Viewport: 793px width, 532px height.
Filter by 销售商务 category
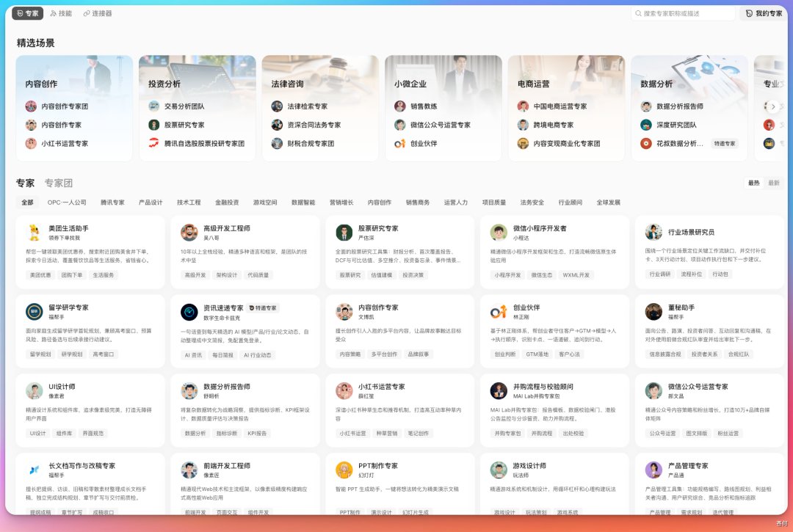tap(418, 203)
